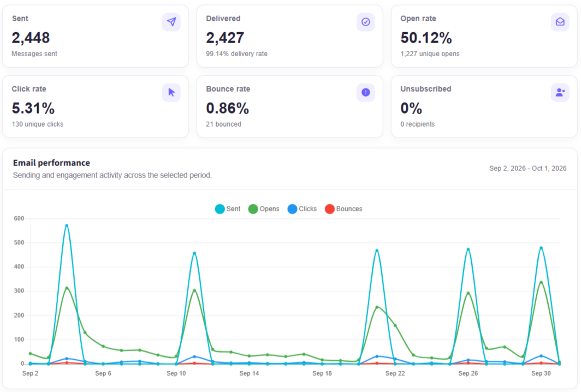Toggle the Sent series in chart legend
This screenshot has height=392, width=581.
click(228, 209)
